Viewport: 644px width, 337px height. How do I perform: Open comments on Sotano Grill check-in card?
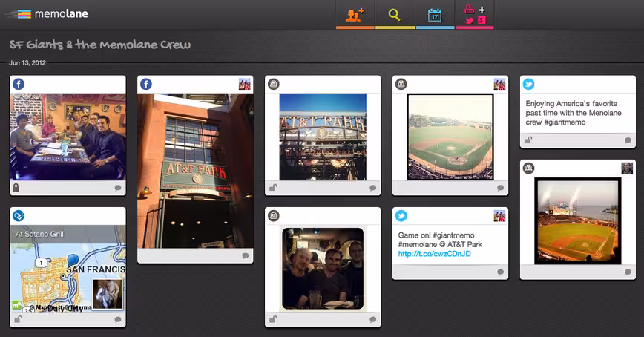pos(118,319)
